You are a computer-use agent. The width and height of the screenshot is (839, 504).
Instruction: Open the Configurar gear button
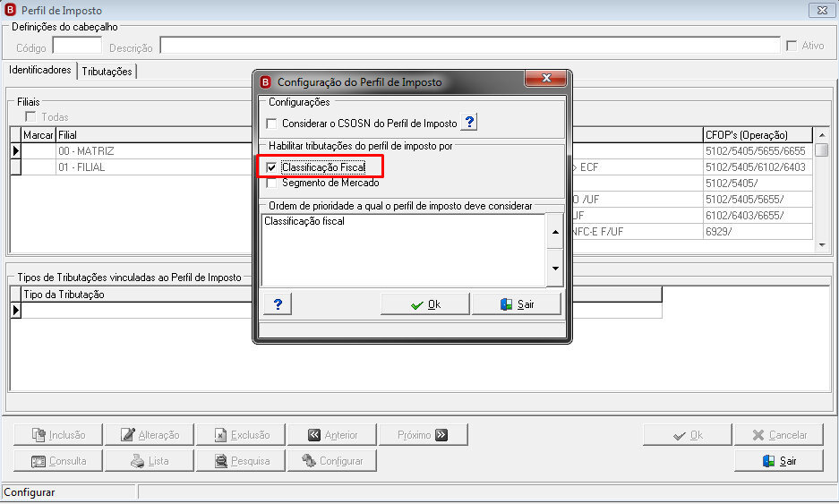tap(332, 461)
